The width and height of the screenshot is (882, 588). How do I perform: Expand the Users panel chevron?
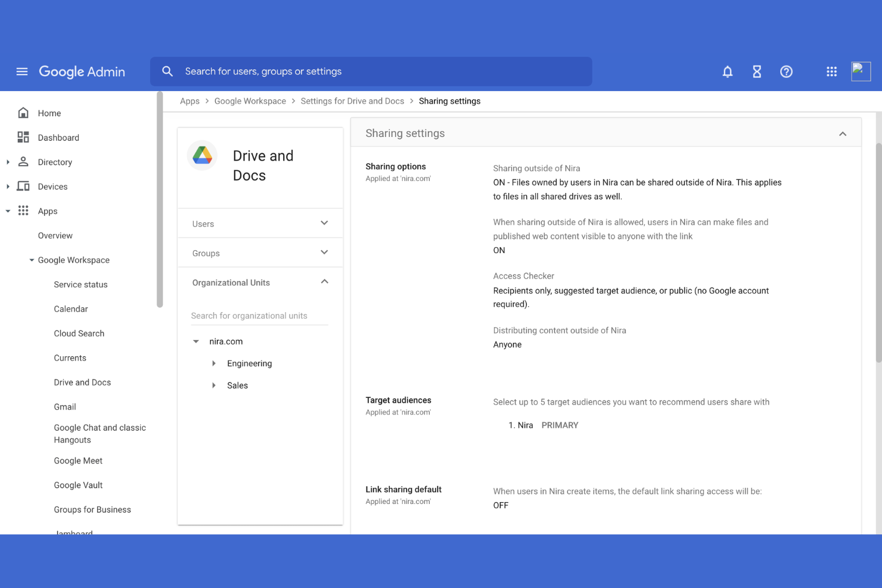click(324, 223)
